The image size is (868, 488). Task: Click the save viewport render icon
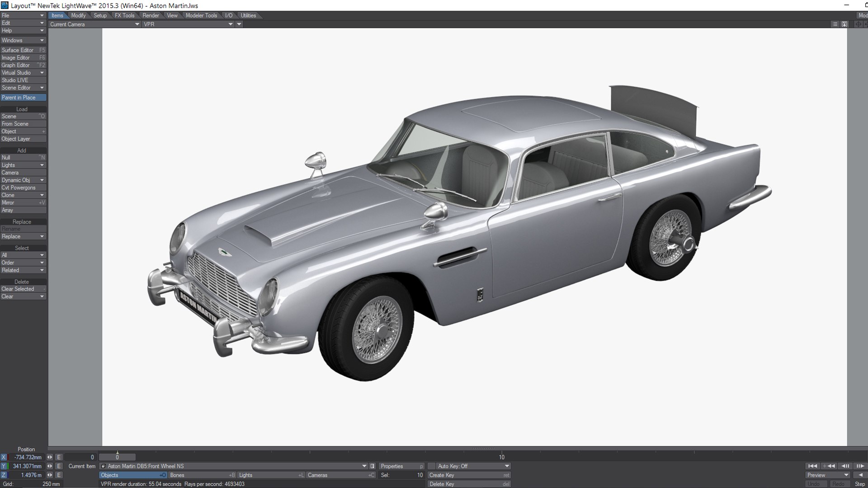pos(844,24)
